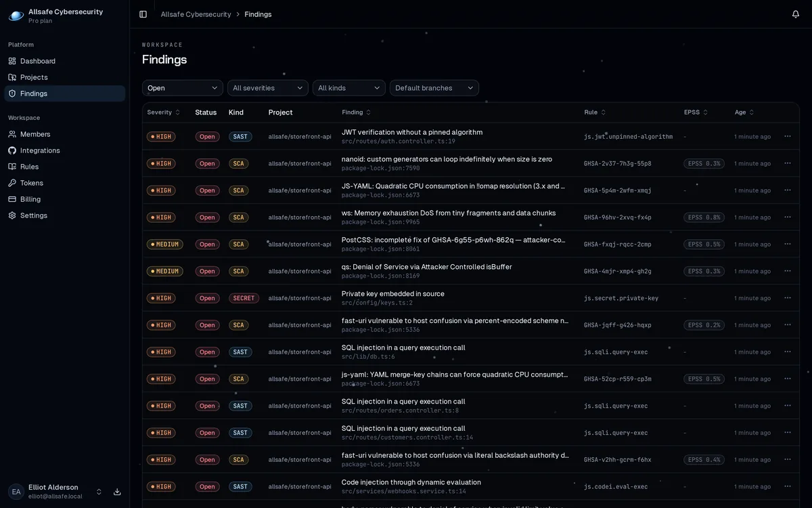Open the Default branches filter dropdown

(x=434, y=88)
